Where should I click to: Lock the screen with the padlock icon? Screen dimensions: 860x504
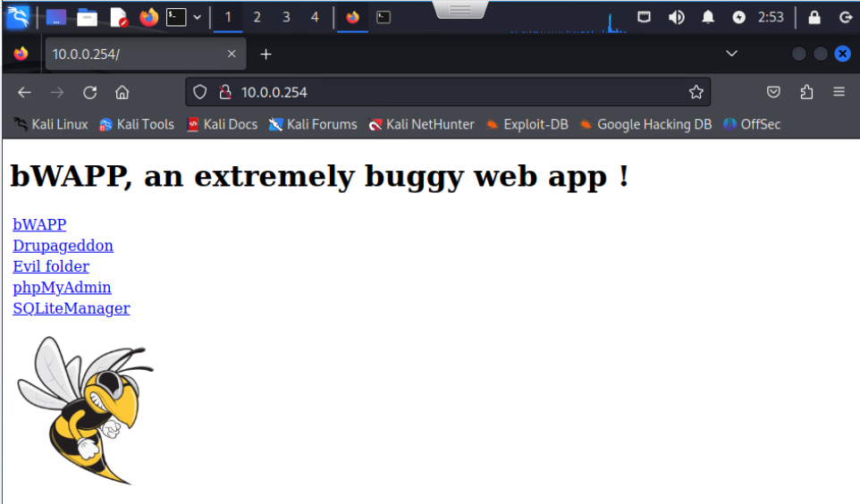pyautogui.click(x=814, y=18)
